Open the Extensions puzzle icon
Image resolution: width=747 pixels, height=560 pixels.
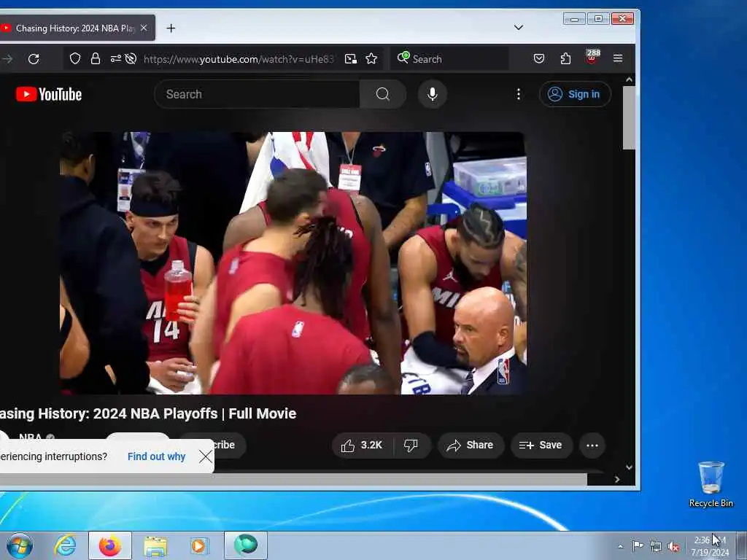coord(565,58)
